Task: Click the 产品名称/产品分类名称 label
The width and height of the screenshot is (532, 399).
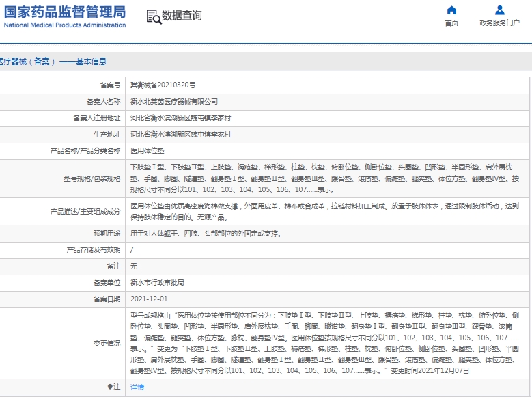Action: point(85,151)
